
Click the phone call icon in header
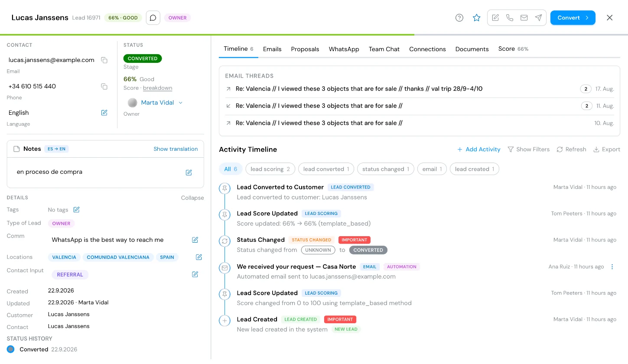coord(510,18)
